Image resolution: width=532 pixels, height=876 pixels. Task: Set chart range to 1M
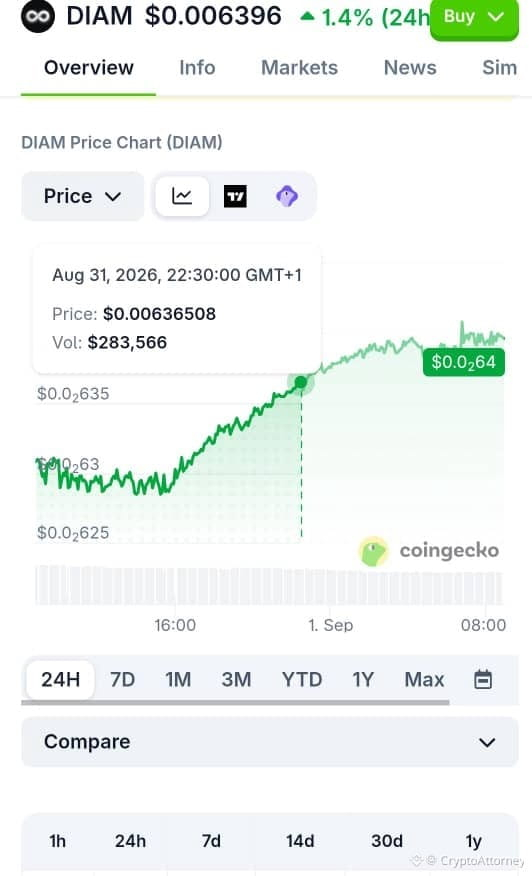tap(178, 679)
